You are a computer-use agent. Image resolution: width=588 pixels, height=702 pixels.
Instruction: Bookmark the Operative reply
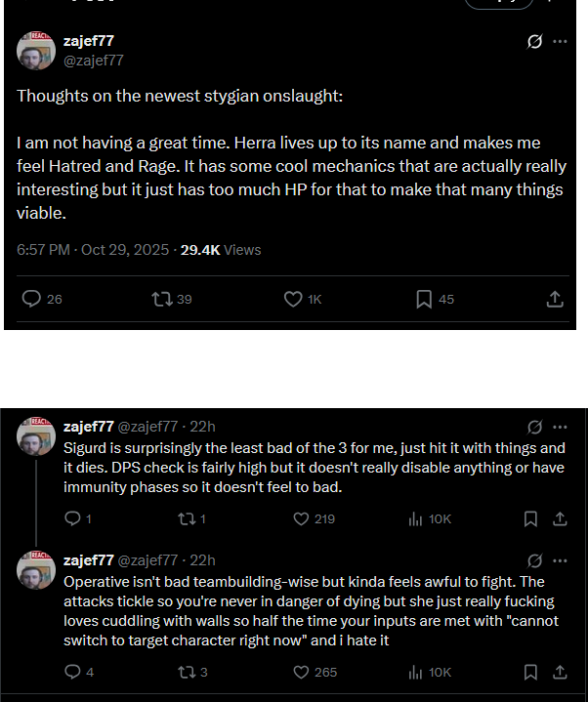pyautogui.click(x=530, y=672)
